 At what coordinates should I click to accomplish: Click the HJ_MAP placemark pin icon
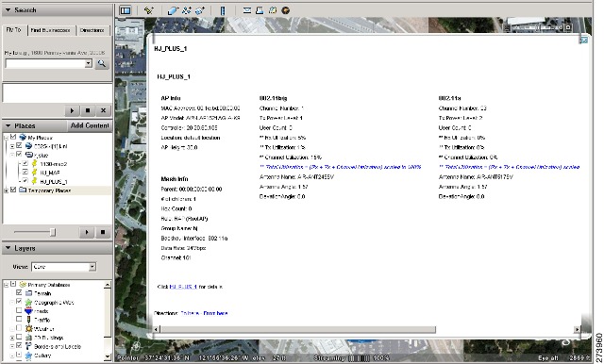click(34, 173)
